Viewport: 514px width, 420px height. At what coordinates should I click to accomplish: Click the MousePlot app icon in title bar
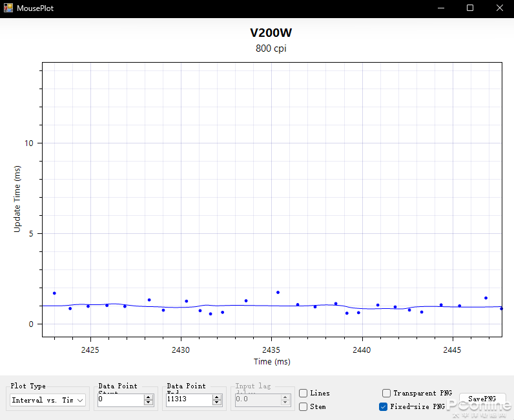tap(8, 8)
